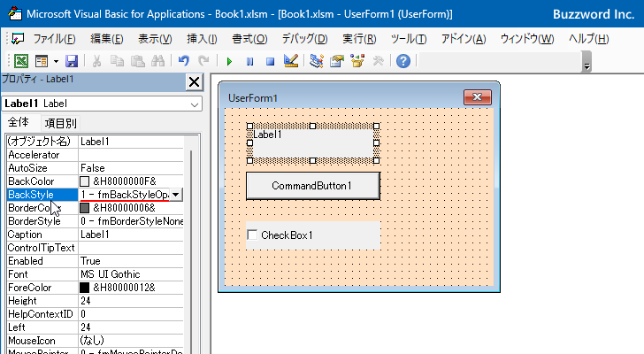The image size is (644, 354).
Task: Open the Insert UserForm dropdown arrow
Action: 56,62
